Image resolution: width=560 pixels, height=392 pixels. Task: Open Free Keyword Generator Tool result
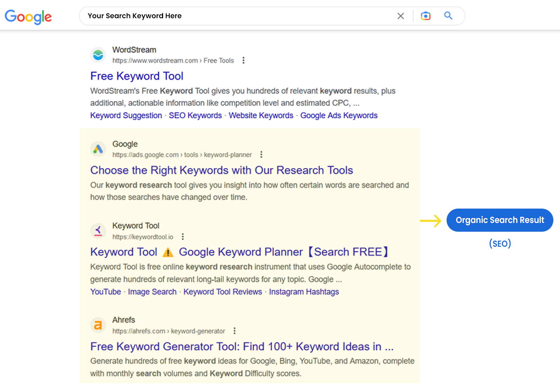(242, 346)
